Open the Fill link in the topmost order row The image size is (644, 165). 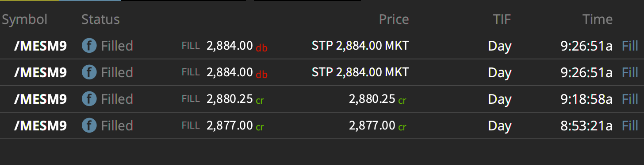(630, 46)
